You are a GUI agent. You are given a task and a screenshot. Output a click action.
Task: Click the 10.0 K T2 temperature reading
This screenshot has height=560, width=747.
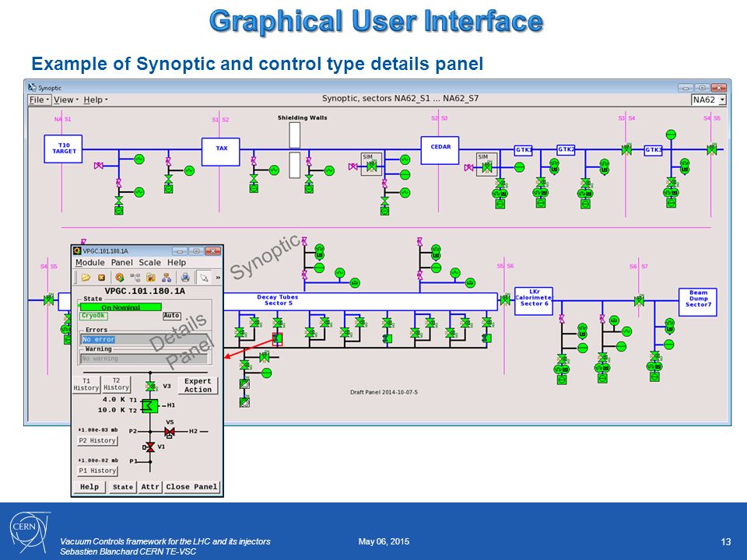[111, 410]
